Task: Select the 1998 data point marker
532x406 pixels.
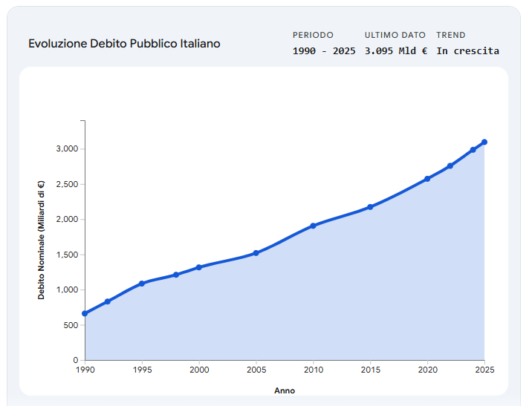Action: [x=176, y=275]
